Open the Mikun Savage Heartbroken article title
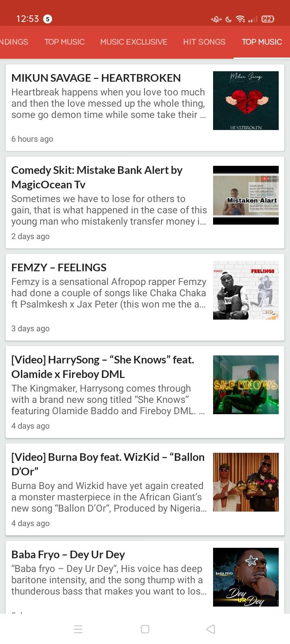Viewport: 290px width, 644px height. pyautogui.click(x=96, y=78)
